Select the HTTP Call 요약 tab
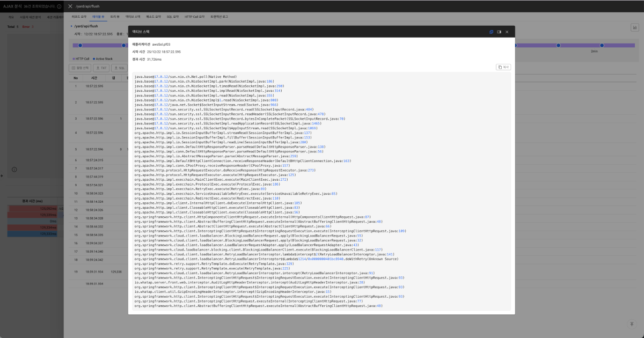This screenshot has height=338, width=644. [x=195, y=17]
